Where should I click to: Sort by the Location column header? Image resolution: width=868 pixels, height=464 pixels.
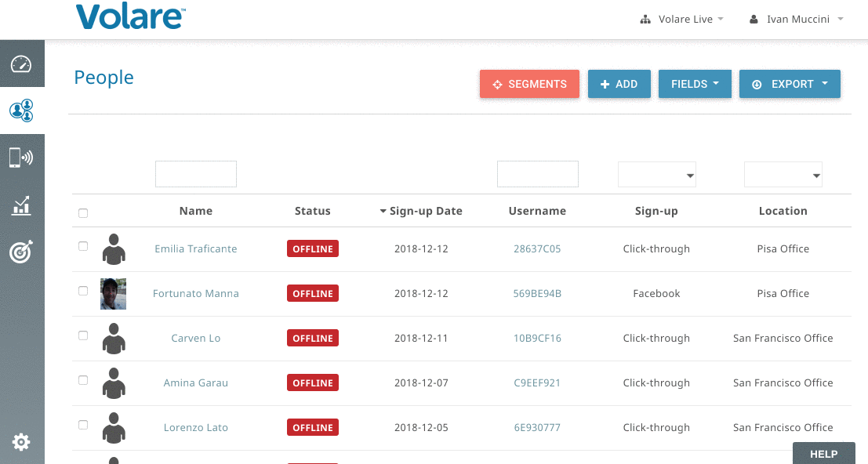783,212
